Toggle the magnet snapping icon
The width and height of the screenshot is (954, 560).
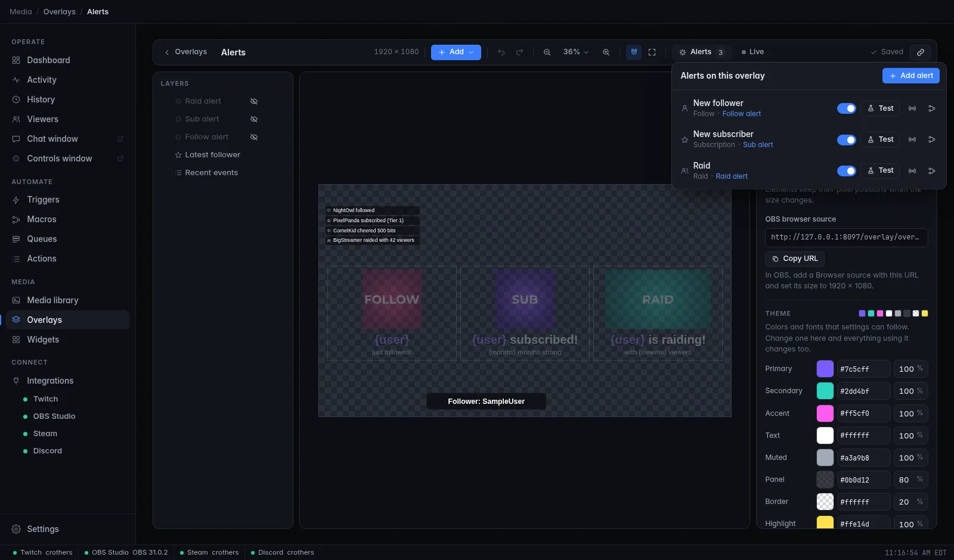point(634,52)
